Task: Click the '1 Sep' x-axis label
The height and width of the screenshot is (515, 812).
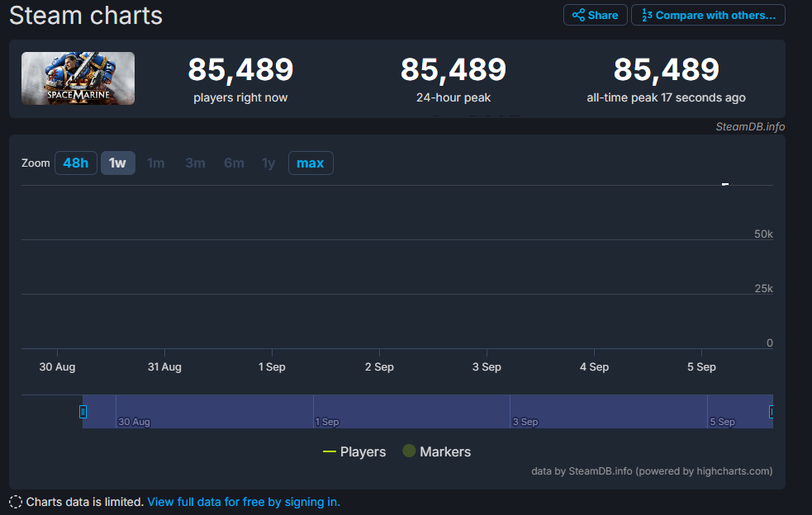Action: coord(273,367)
